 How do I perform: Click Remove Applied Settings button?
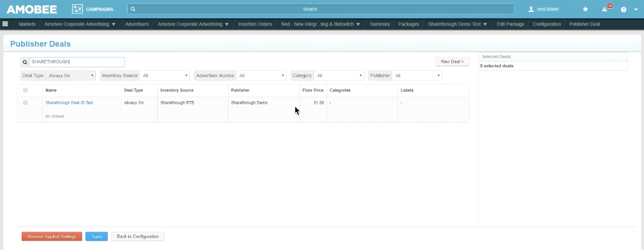point(52,236)
